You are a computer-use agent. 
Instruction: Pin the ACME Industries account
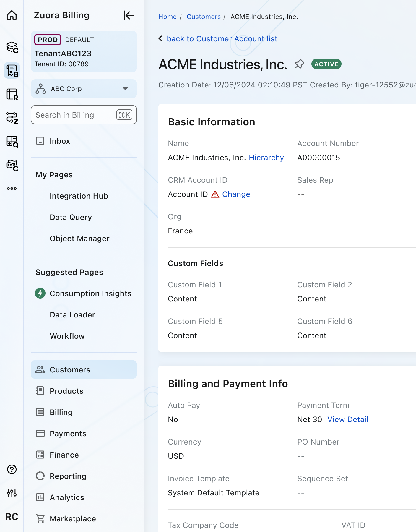(x=299, y=64)
